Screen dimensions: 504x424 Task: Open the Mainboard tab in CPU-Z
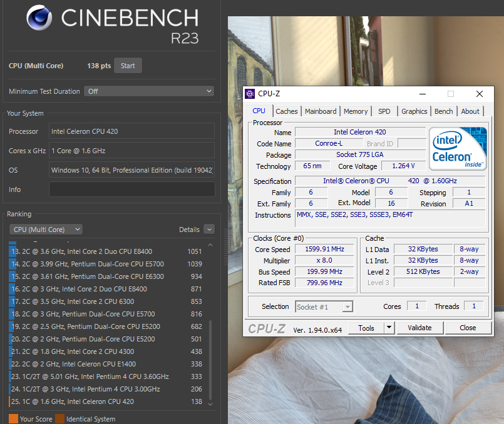(x=321, y=111)
